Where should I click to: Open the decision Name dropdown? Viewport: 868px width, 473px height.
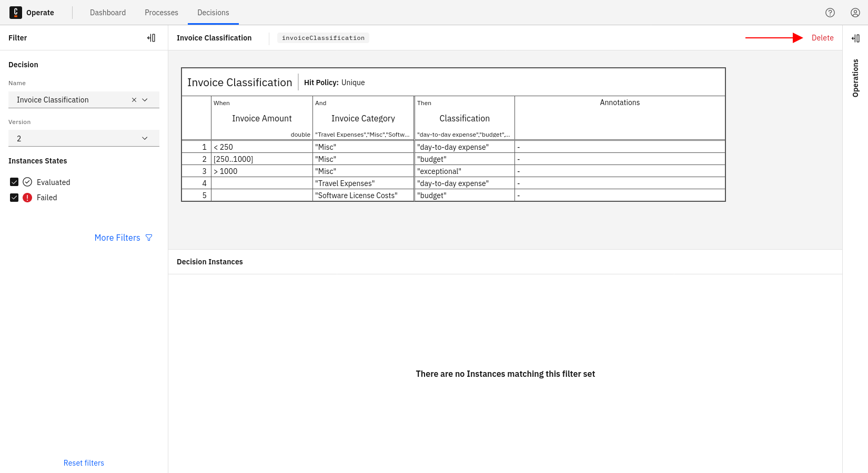tap(145, 100)
